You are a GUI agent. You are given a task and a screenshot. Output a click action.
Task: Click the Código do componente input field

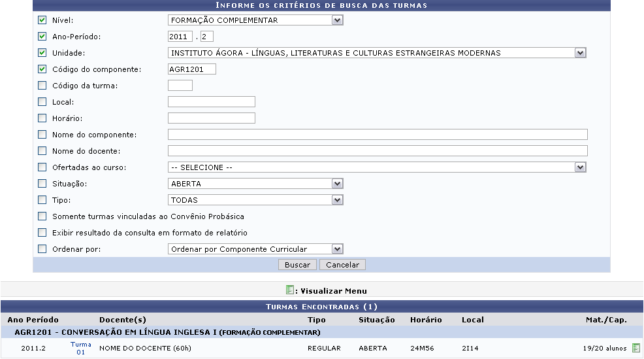[x=191, y=69]
